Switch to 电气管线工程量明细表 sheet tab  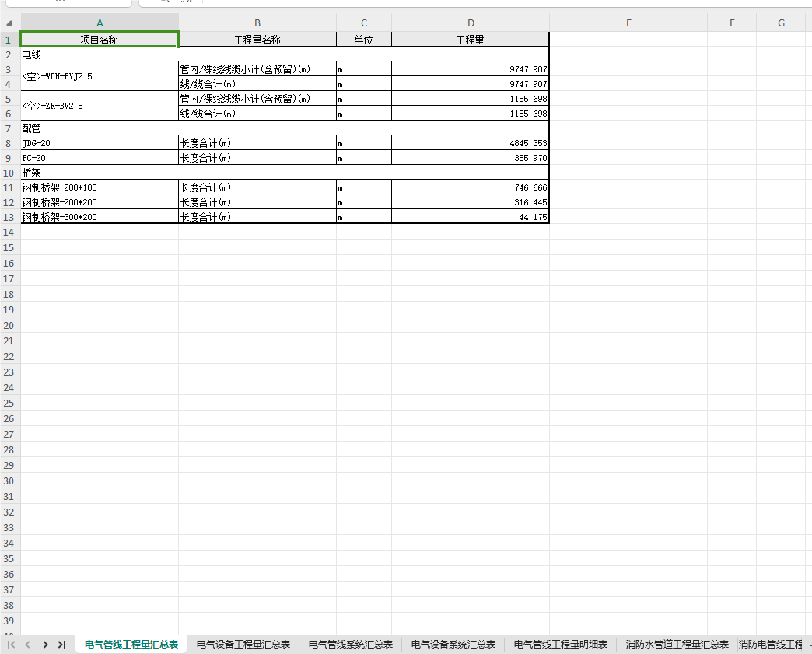click(560, 644)
